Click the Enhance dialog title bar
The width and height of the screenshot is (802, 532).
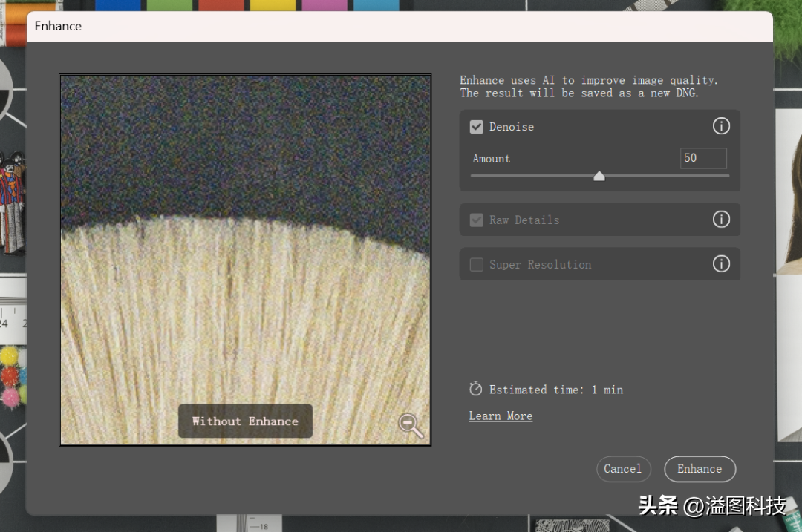click(400, 26)
